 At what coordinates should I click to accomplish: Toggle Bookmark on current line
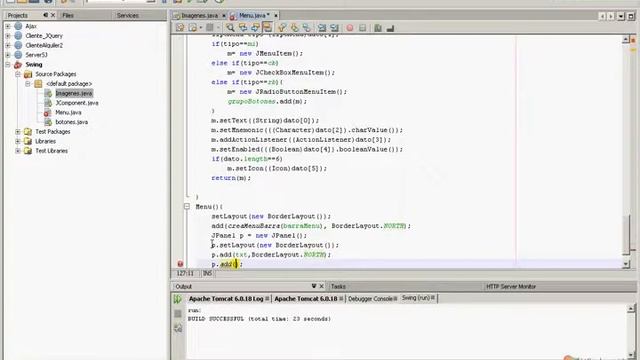coord(307,28)
